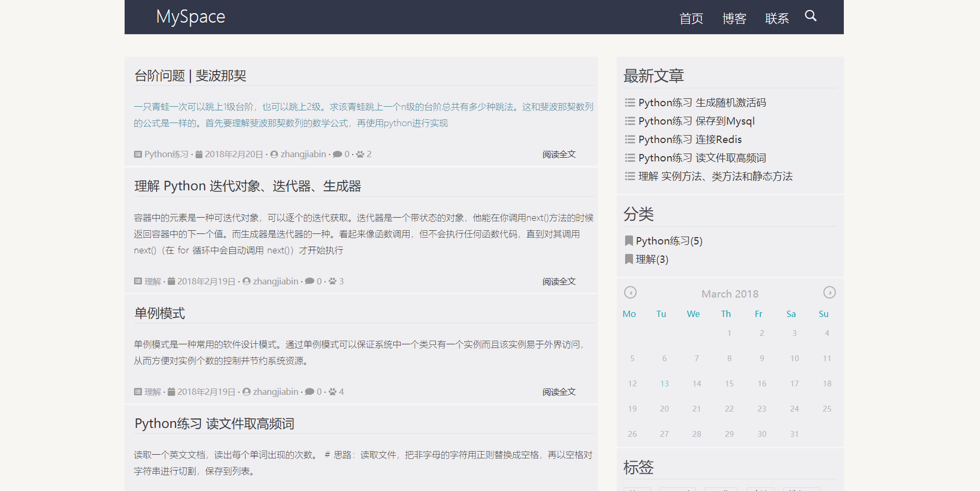Click paw views icon in 台阶问题 post
The height and width of the screenshot is (491, 980).
pos(360,155)
